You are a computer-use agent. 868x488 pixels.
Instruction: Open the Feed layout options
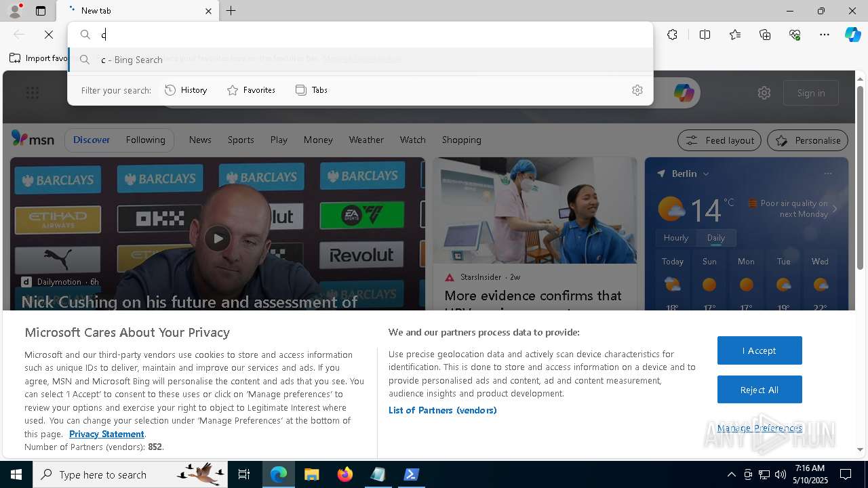719,140
